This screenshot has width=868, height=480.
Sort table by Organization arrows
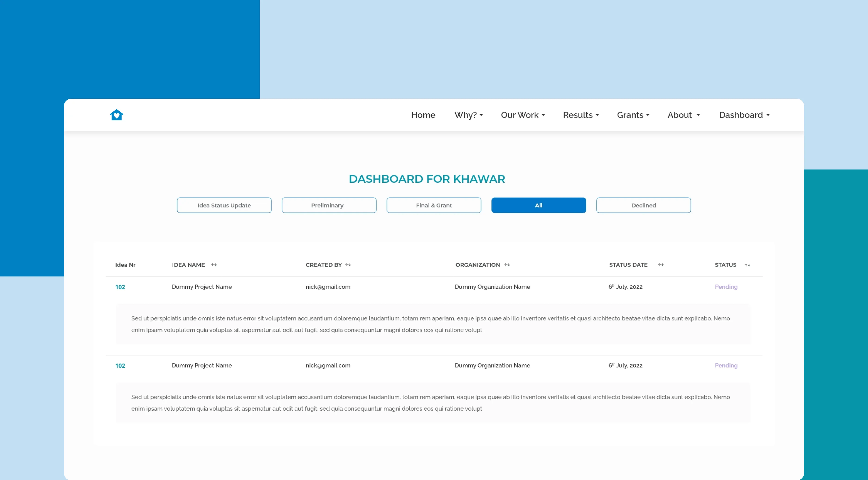pyautogui.click(x=507, y=265)
